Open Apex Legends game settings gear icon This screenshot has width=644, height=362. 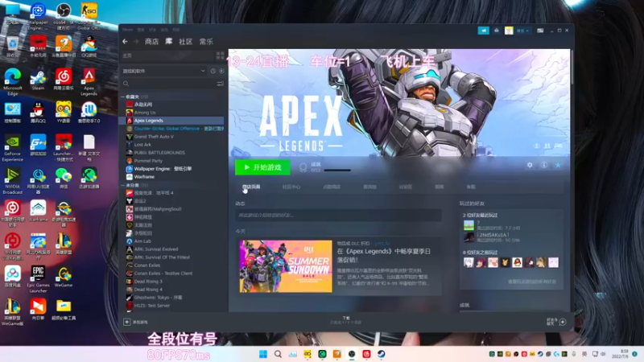[530, 165]
